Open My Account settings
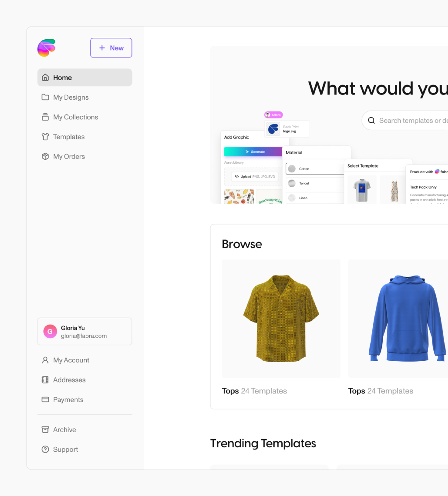 tap(70, 360)
